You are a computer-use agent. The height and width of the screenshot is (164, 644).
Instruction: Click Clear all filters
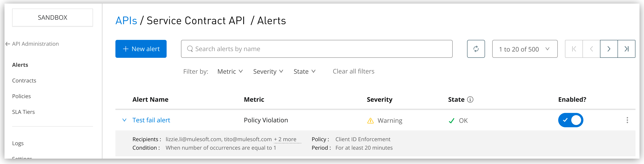[353, 71]
